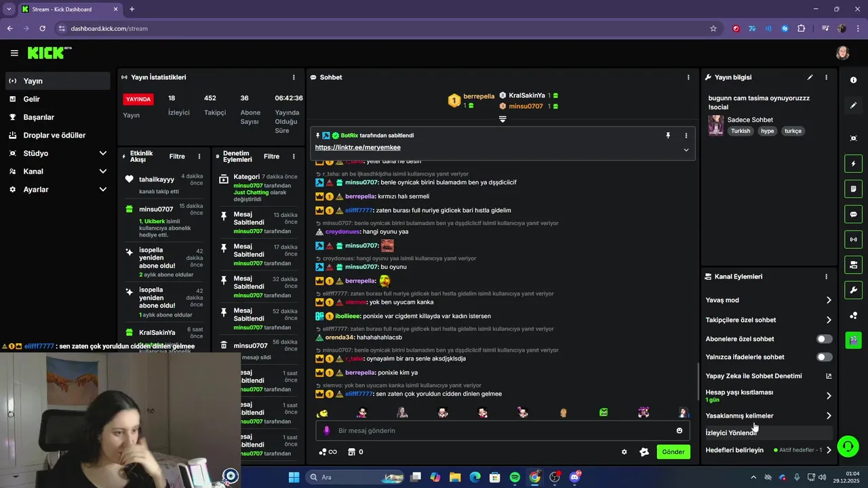Open the linktr.ee/meryemkee link
Screen dimensions: 868x488
357,148
